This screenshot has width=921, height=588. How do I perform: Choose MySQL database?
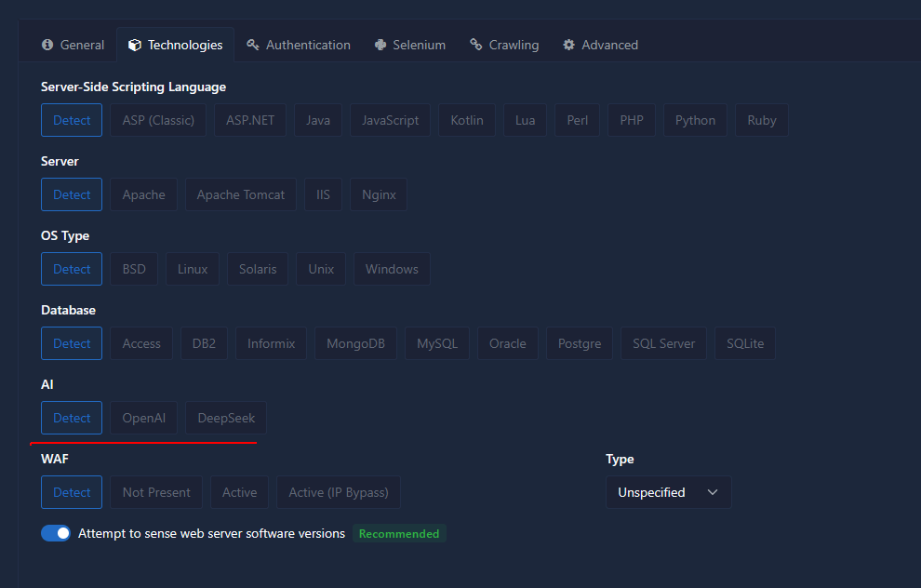tap(437, 343)
